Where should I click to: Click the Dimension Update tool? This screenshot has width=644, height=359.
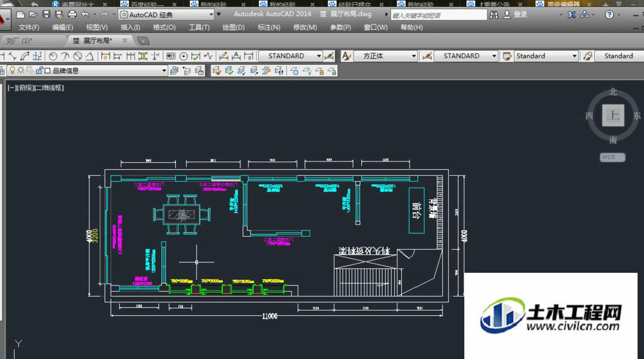[x=249, y=56]
